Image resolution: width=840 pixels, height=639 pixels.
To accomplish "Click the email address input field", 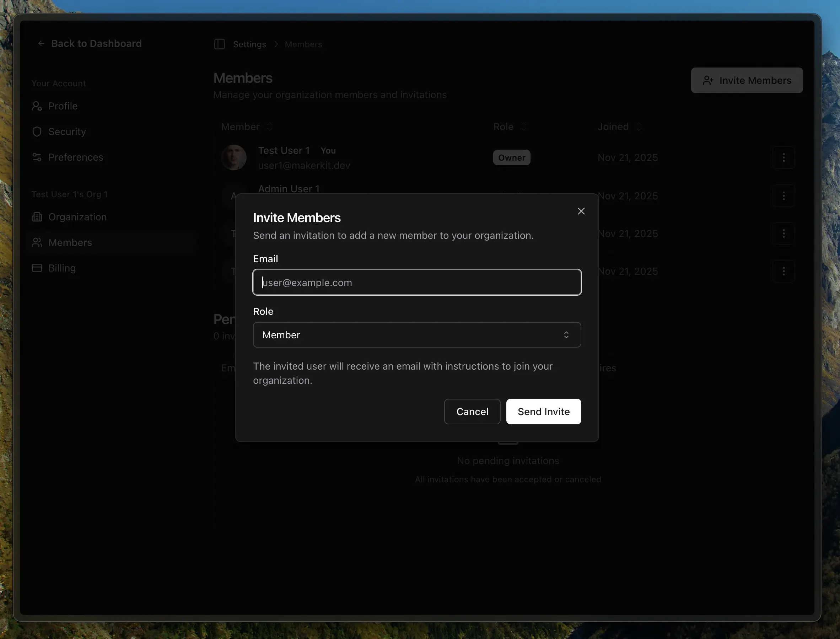I will 417,282.
